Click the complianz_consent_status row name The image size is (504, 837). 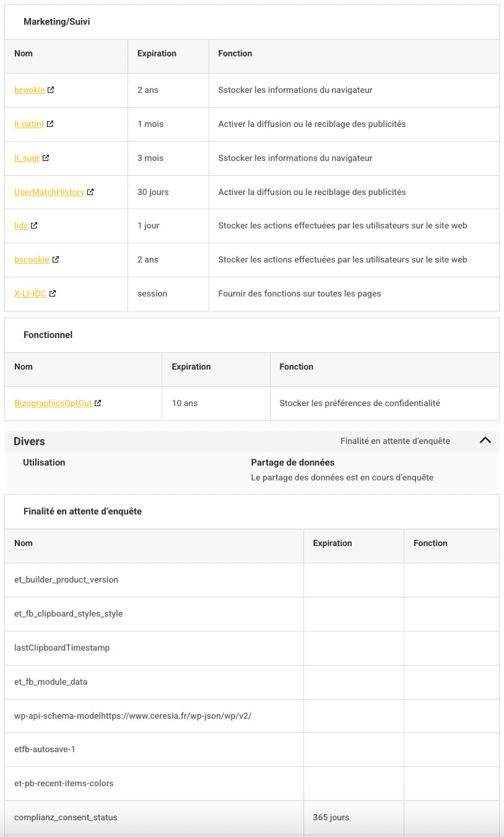pyautogui.click(x=66, y=817)
